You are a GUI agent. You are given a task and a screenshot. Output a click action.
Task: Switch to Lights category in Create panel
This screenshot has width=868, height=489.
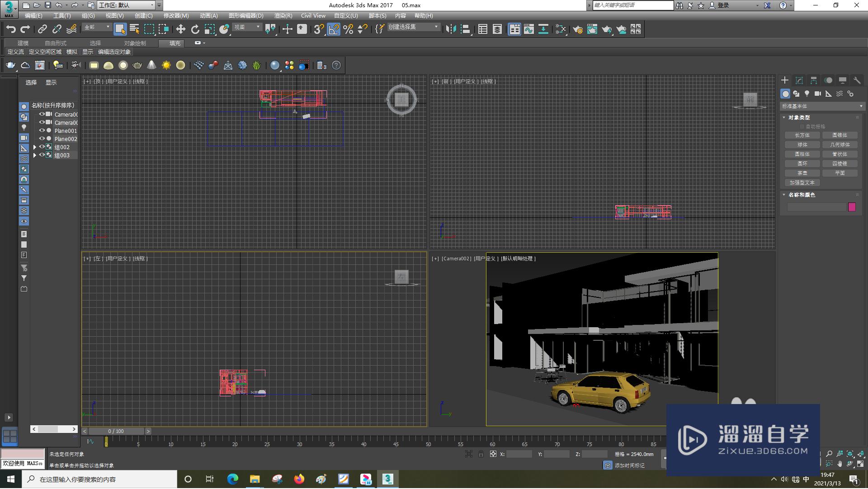coord(807,94)
